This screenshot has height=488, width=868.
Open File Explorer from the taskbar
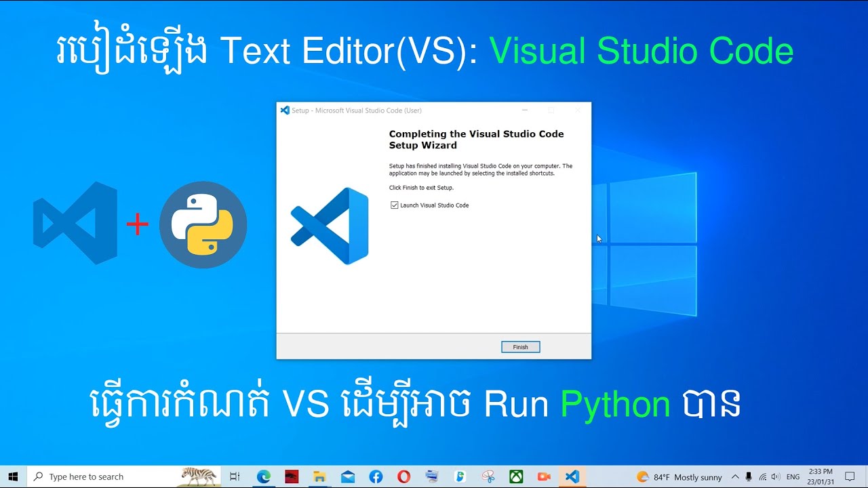click(x=319, y=477)
